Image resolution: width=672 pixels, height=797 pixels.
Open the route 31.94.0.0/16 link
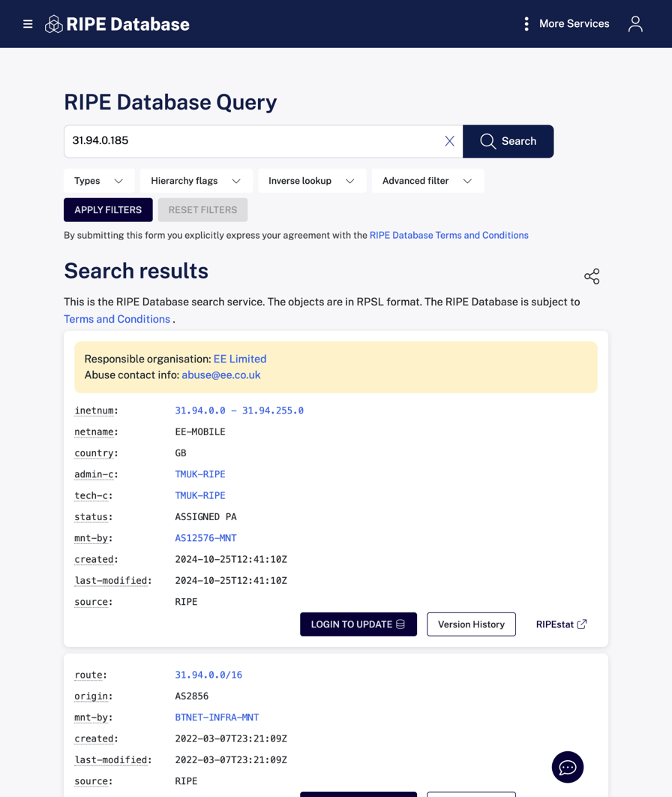[x=208, y=675]
